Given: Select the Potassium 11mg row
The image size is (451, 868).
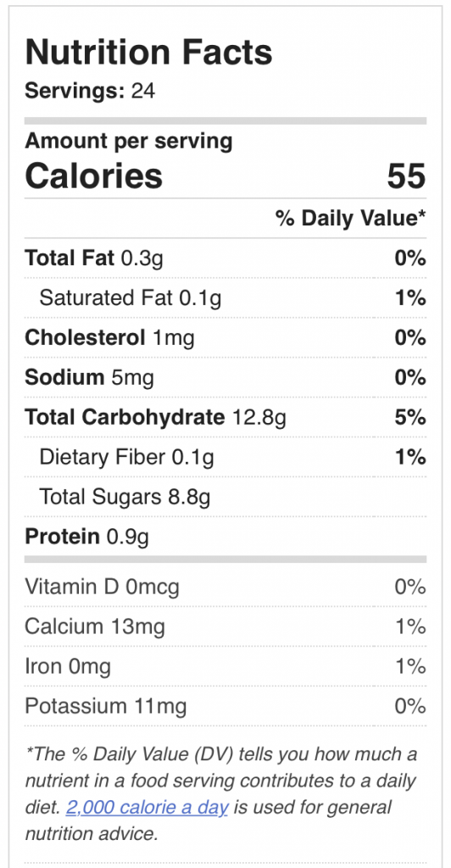Looking at the screenshot, I should pyautogui.click(x=225, y=706).
